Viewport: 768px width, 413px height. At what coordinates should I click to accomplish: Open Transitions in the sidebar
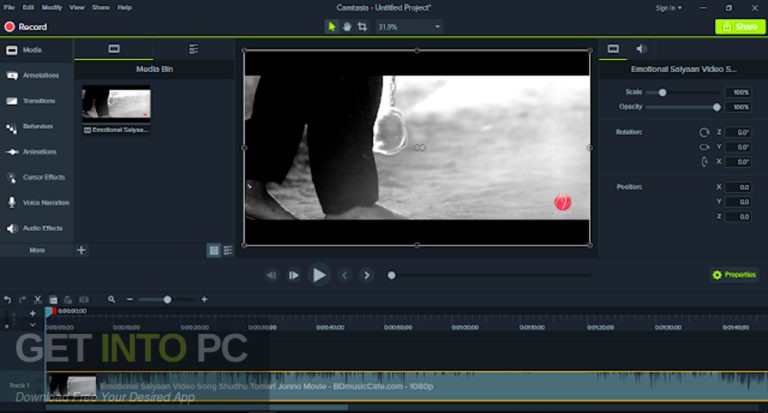[37, 101]
